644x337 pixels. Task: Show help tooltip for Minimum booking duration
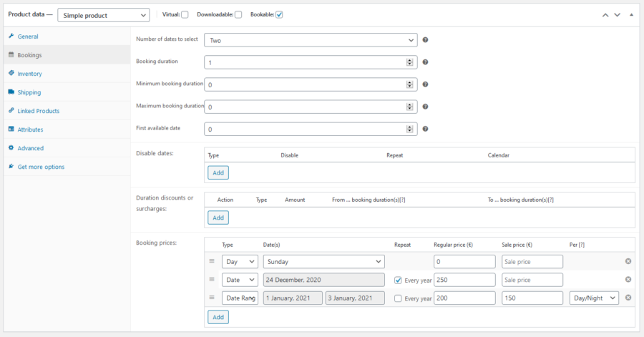[425, 84]
